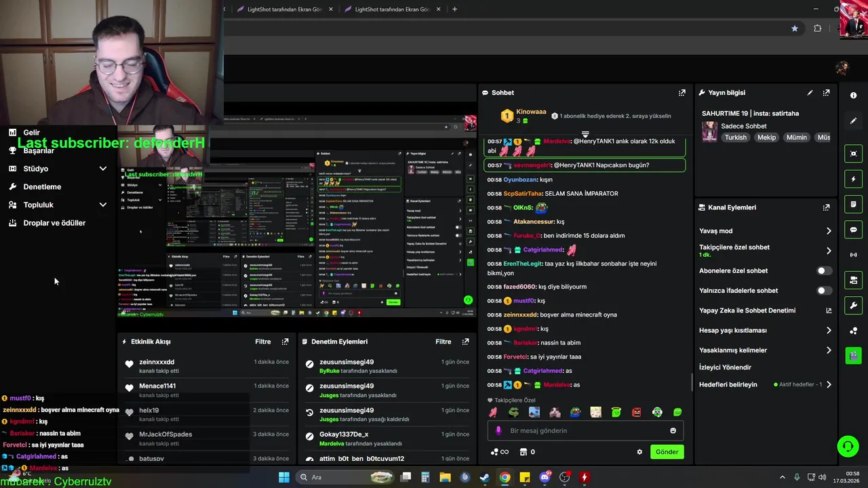Open the browser extensions puzzle icon
Image resolution: width=868 pixels, height=488 pixels.
817,28
